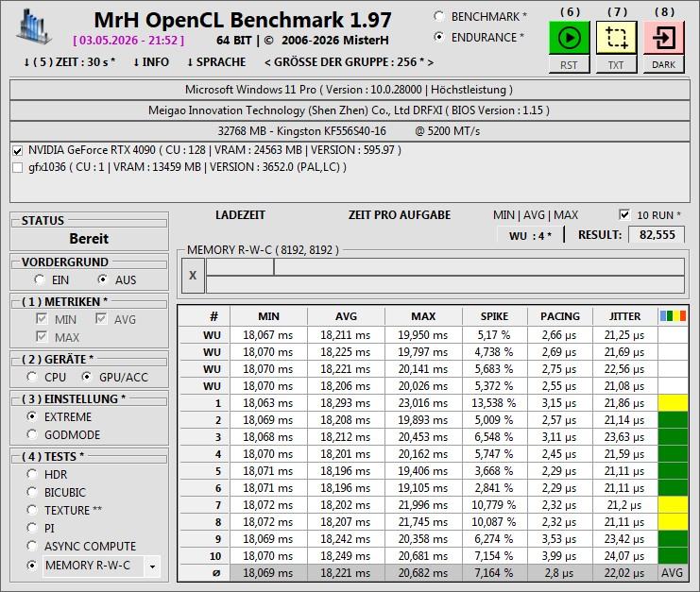This screenshot has height=592, width=700.
Task: Click the color legend header icon
Action: tap(673, 316)
